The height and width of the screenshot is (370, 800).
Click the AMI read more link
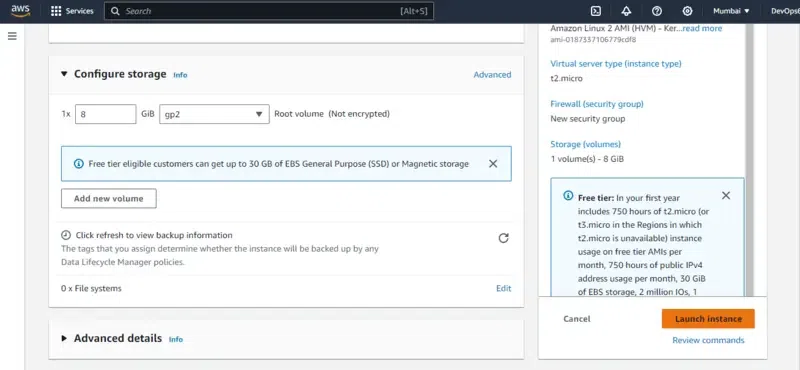tap(702, 29)
